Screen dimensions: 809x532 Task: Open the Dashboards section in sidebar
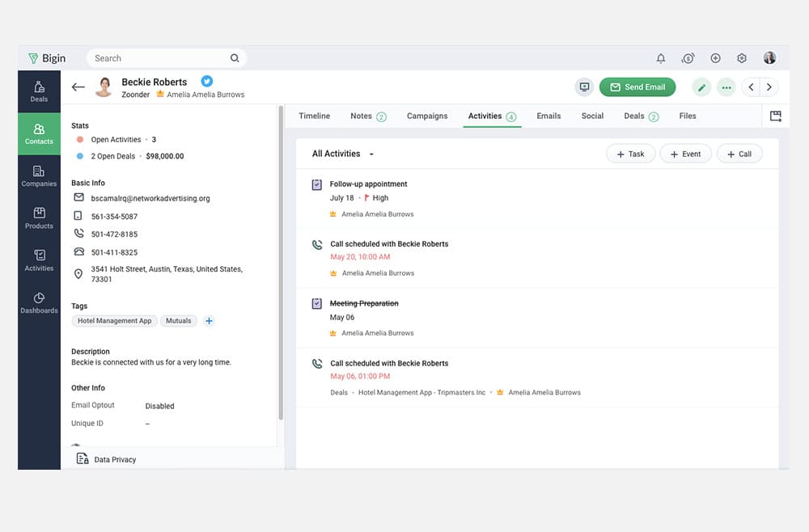pyautogui.click(x=39, y=303)
